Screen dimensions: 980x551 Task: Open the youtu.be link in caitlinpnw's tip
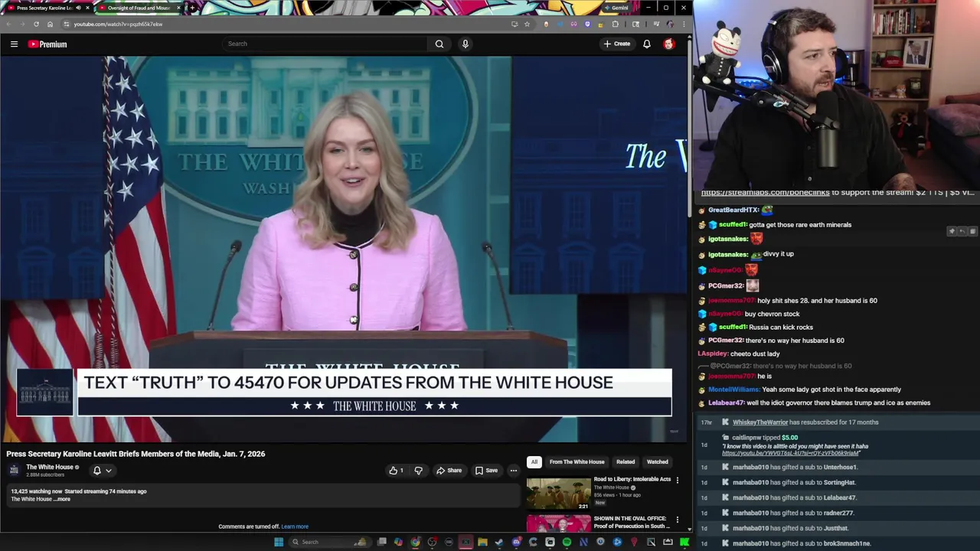[x=790, y=453]
